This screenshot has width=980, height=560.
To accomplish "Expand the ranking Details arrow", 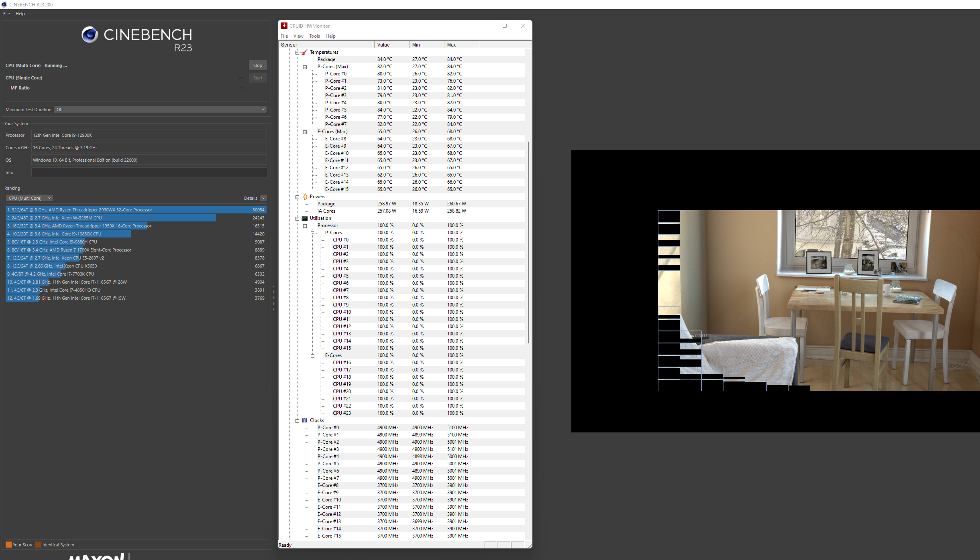I will pos(263,198).
